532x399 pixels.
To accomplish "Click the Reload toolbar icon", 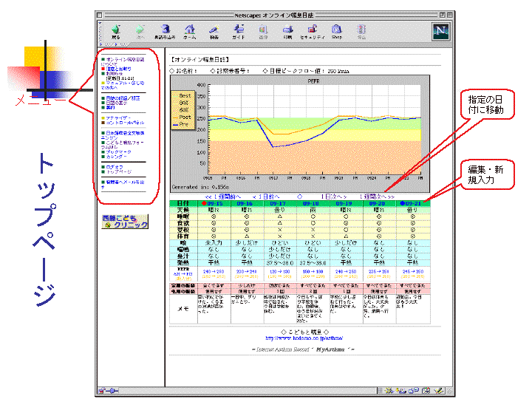I will (x=165, y=30).
